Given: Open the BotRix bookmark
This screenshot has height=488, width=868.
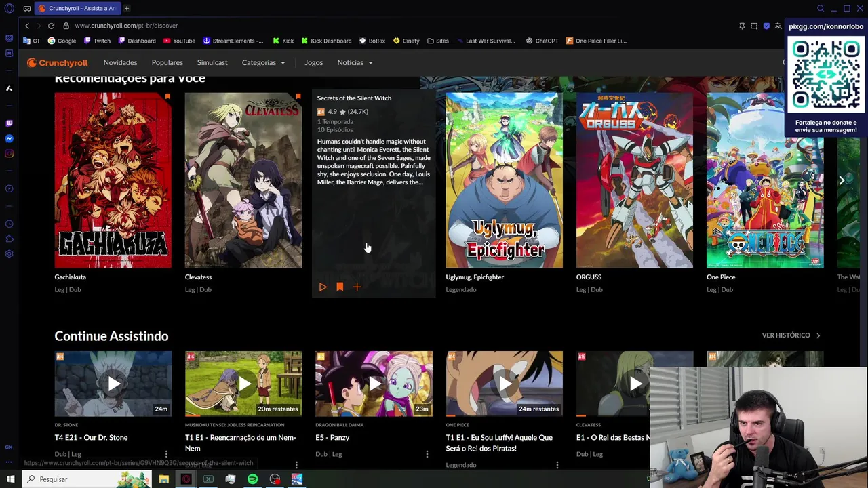Looking at the screenshot, I should coord(372,41).
